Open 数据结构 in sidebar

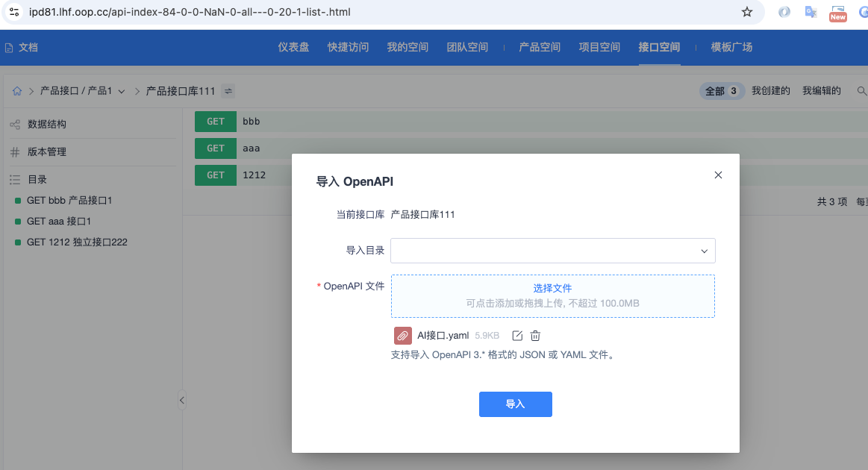(47, 125)
